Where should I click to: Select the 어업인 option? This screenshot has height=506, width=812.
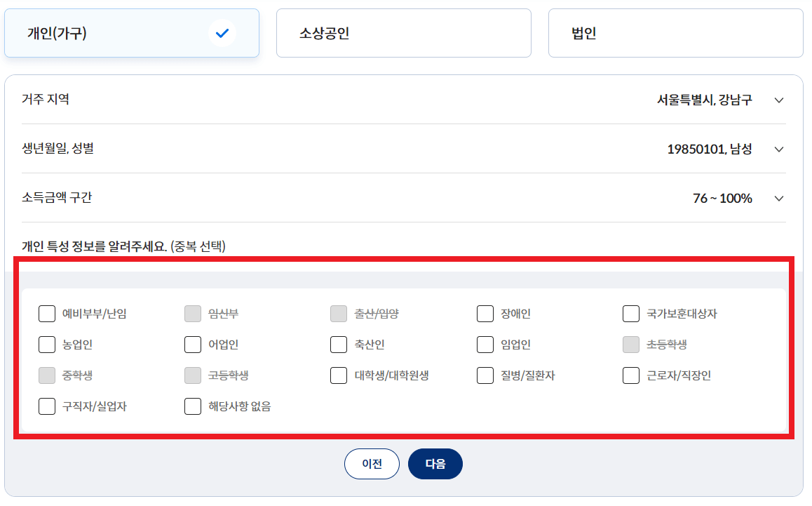192,344
